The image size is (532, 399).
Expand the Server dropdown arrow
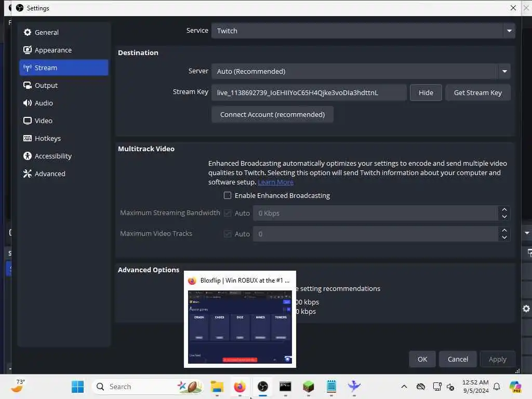(504, 71)
